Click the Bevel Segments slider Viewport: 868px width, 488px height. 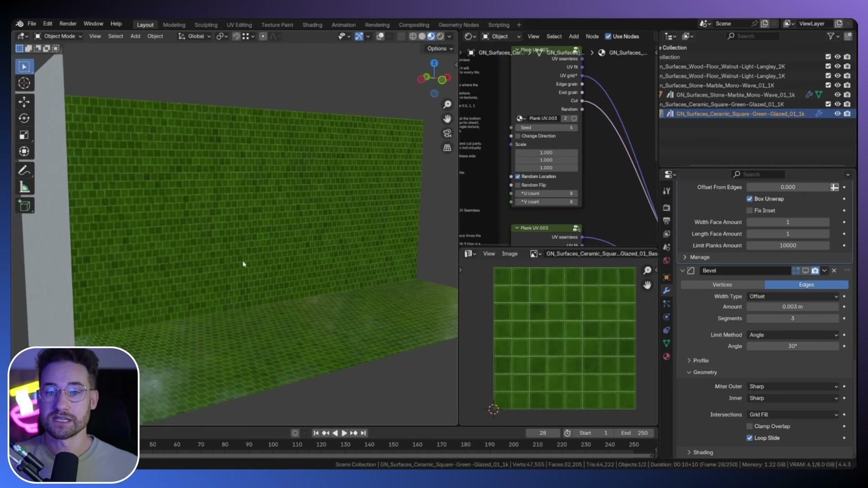793,319
